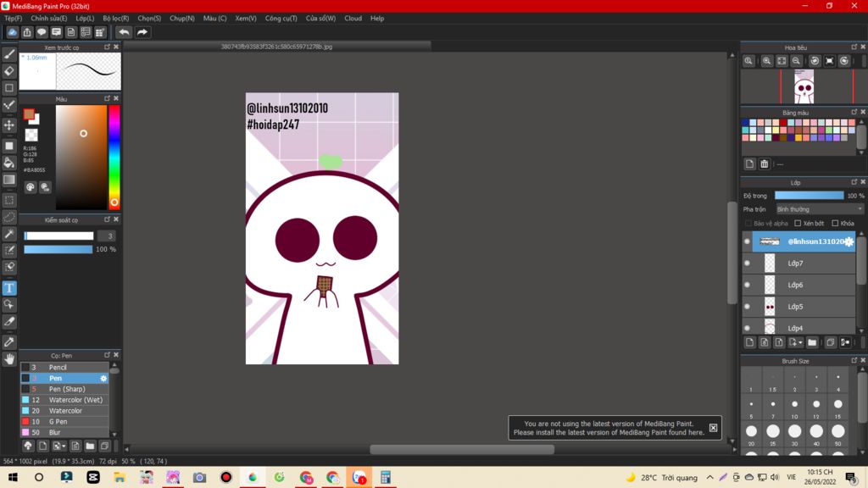This screenshot has height=488, width=868.
Task: Adjust the Độ trong layer opacity slider
Action: [x=809, y=196]
